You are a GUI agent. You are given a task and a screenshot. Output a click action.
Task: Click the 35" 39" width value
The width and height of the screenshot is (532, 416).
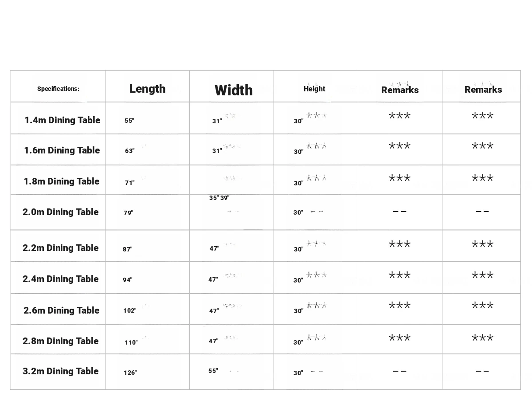pos(219,198)
